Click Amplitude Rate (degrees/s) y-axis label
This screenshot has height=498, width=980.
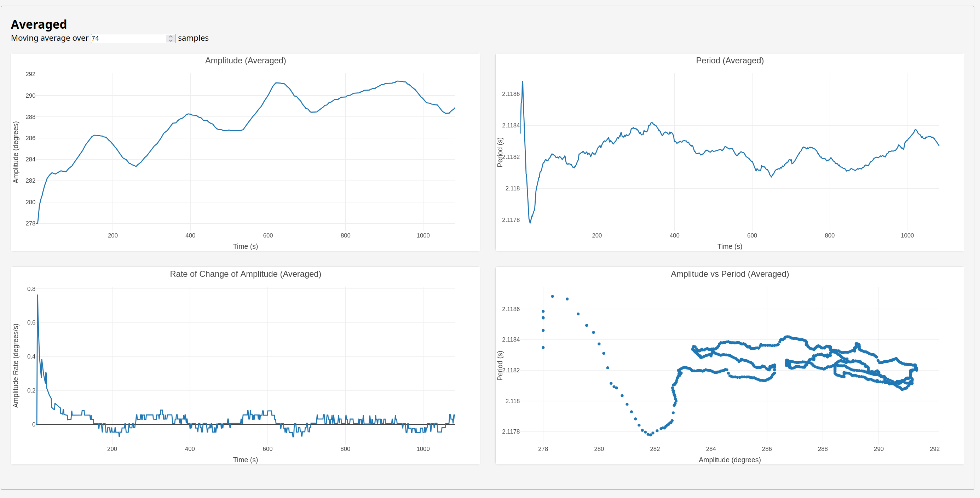pos(16,366)
